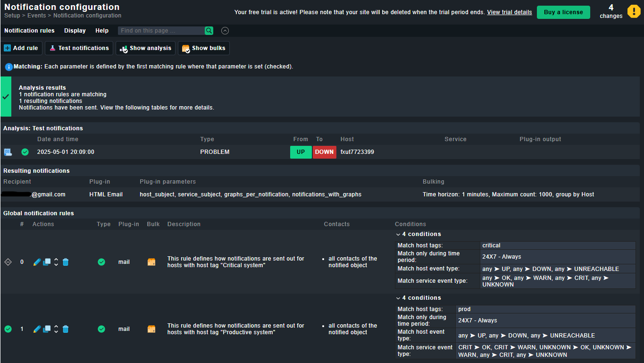Toggle the green type checkmark of rule 0
644x363 pixels.
(101, 262)
